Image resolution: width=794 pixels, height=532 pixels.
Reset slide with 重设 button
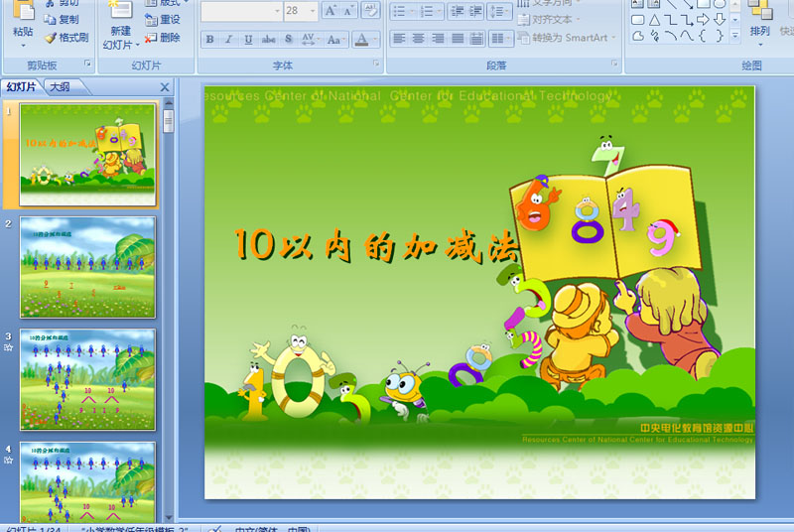click(x=163, y=20)
